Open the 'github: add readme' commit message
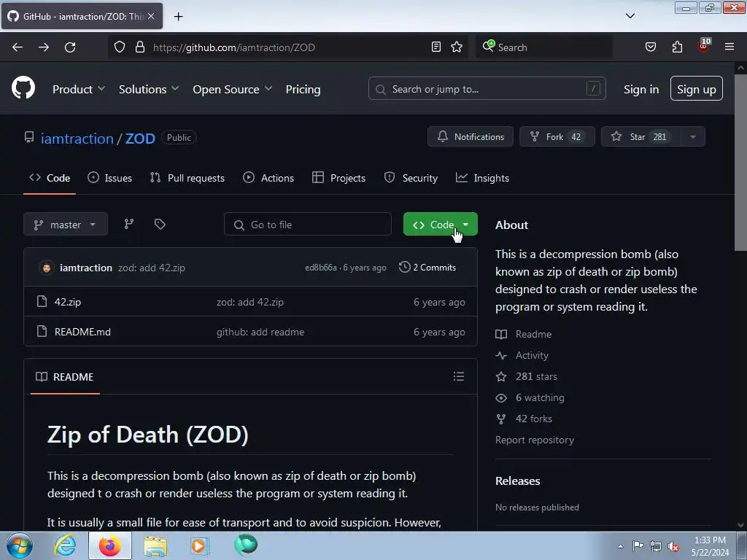The image size is (747, 560). (260, 332)
